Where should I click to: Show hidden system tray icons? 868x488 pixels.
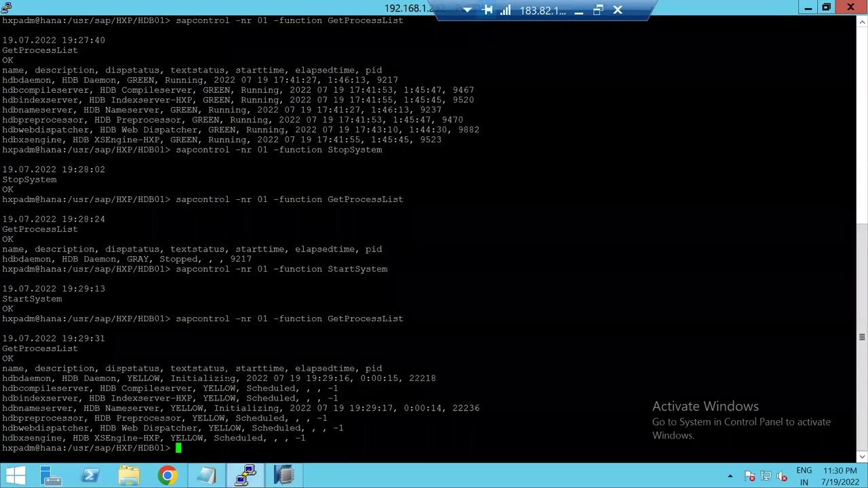pos(730,476)
